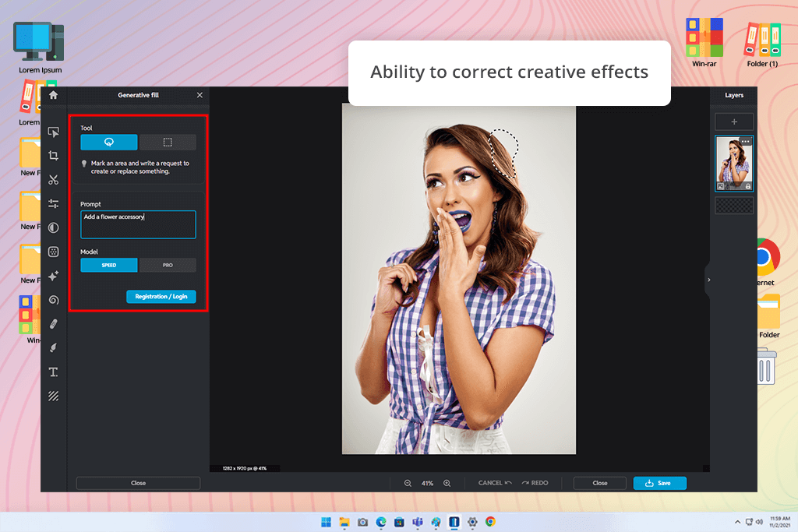This screenshot has height=532, width=798.
Task: Open Settings gear from taskbar
Action: point(472,522)
